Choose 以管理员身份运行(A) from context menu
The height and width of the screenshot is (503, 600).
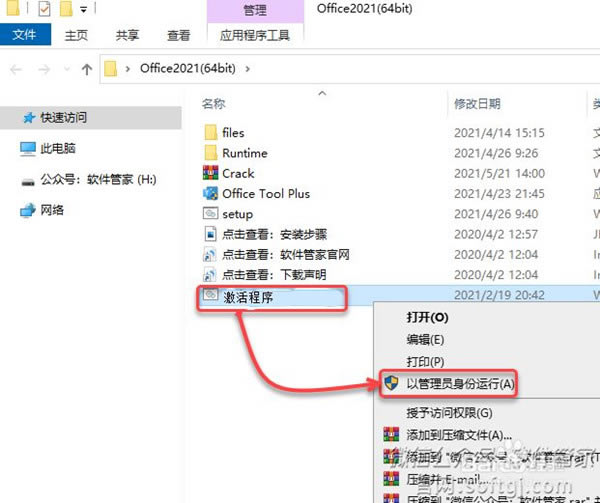(x=460, y=384)
